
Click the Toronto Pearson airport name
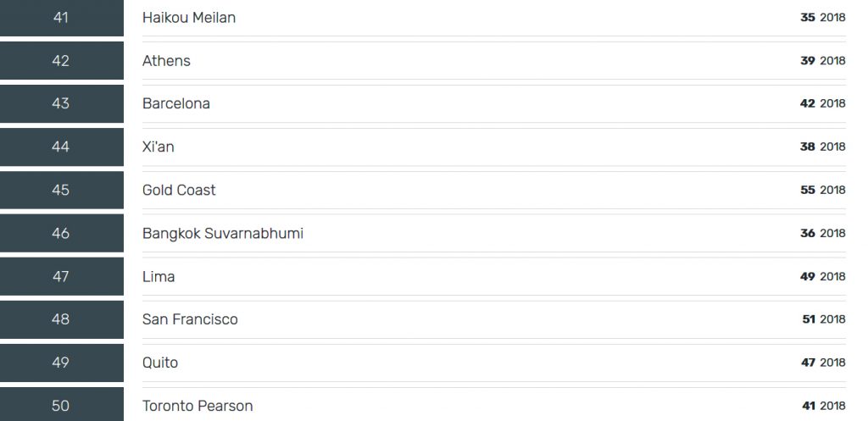[x=198, y=407]
